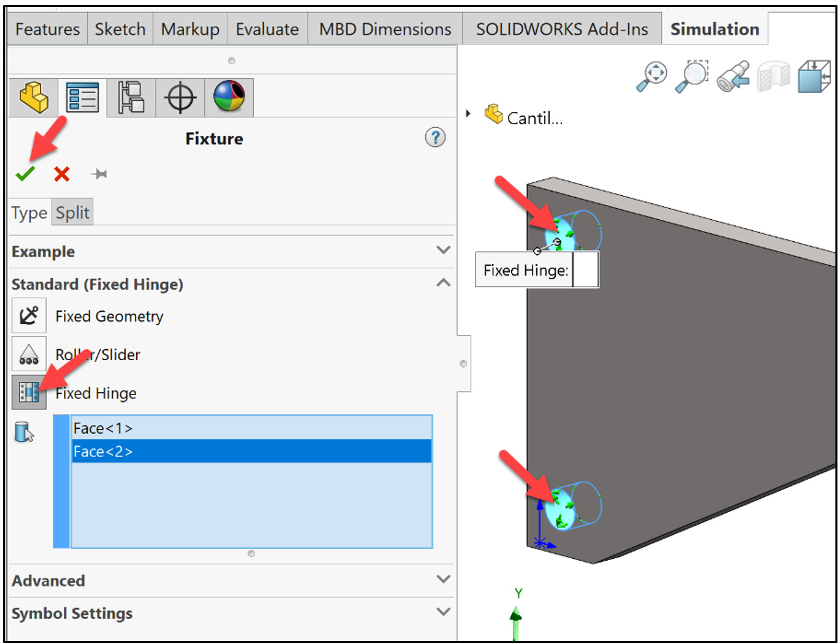Expand the Symbol Settings section

(x=443, y=612)
